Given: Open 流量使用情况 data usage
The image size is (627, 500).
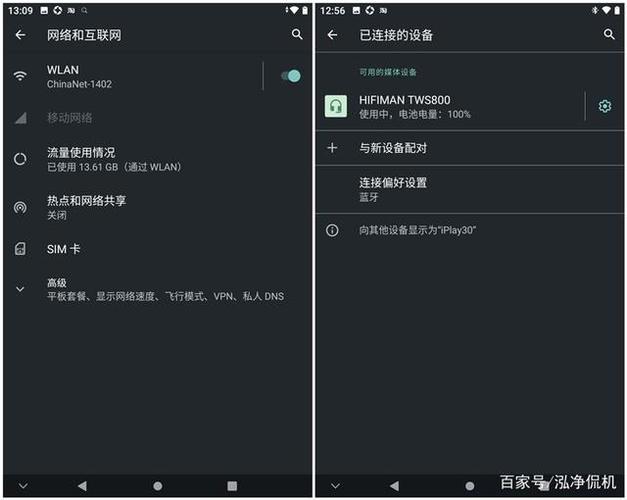Looking at the screenshot, I should (158, 159).
